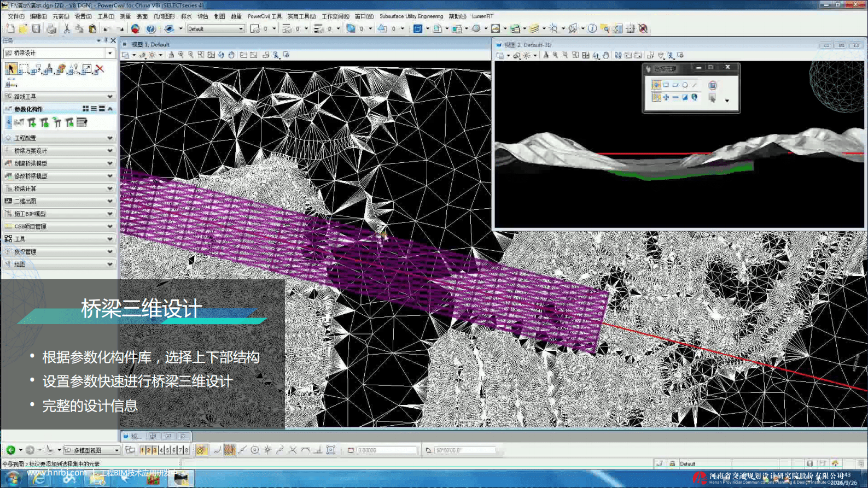Toggle view 4 button in view group

(161, 450)
